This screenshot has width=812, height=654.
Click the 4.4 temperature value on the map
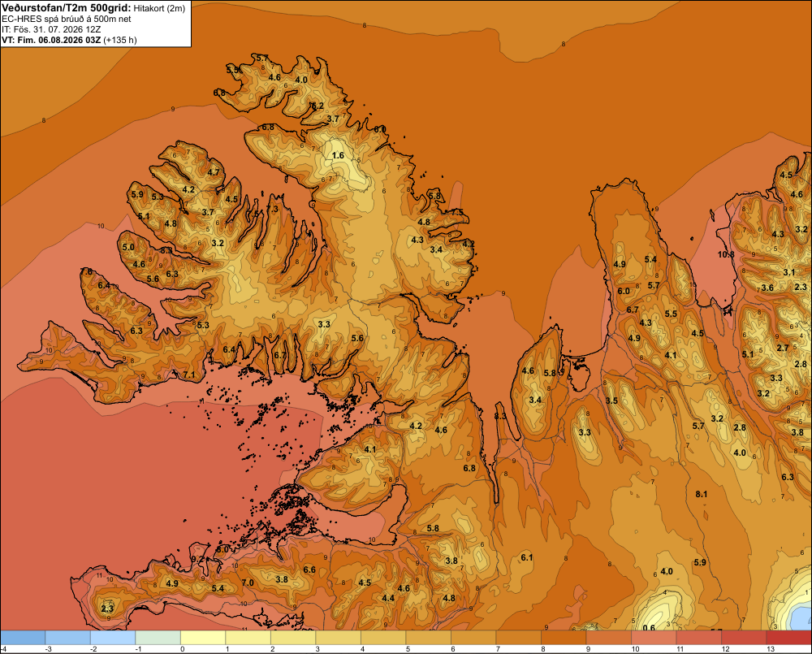[388, 598]
